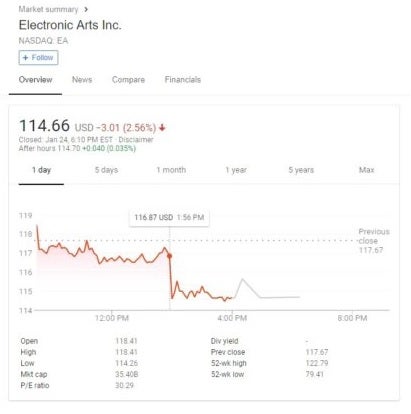Select the 5 days range
Screen dimensions: 411x414
tap(106, 170)
